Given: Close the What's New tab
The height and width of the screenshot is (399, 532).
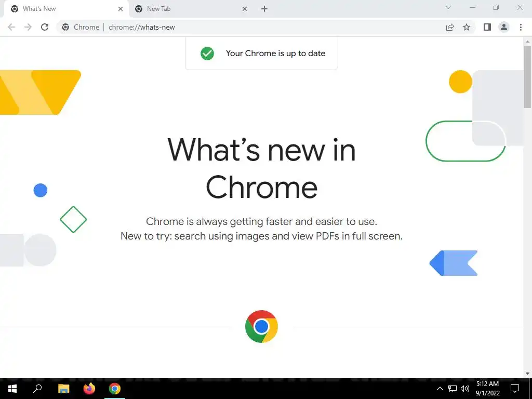Looking at the screenshot, I should click(121, 9).
